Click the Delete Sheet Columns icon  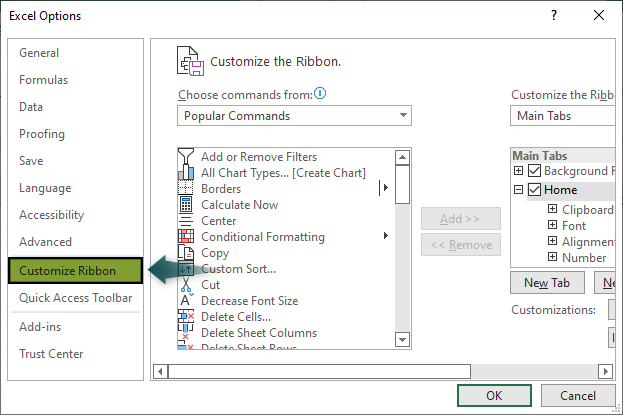(x=186, y=332)
